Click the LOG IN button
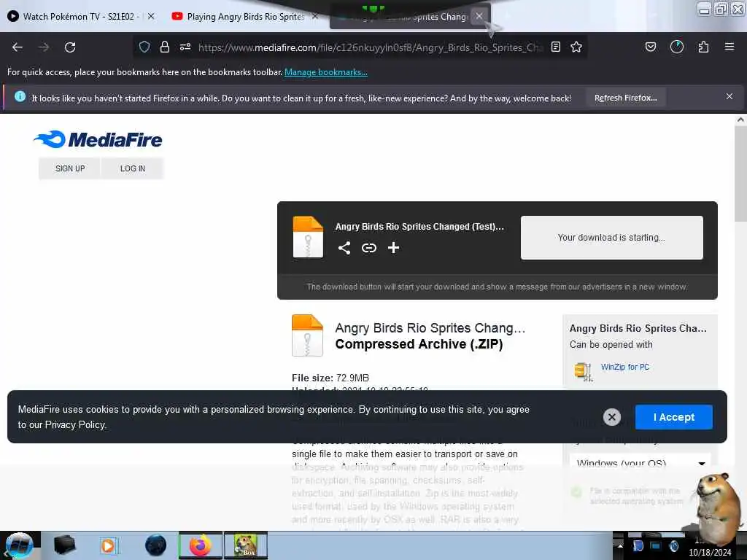Viewport: 747px width, 560px height. coord(133,168)
